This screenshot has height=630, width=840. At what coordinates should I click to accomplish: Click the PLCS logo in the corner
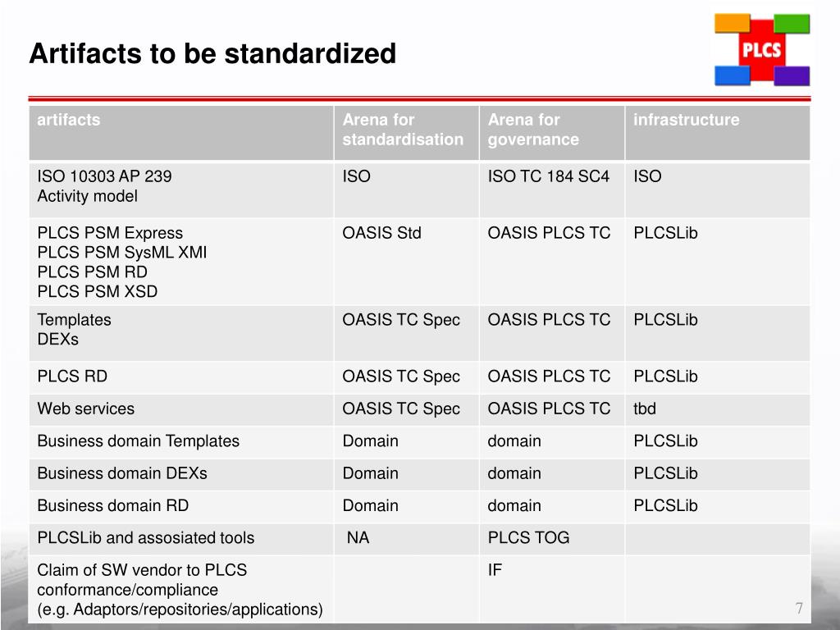(762, 50)
